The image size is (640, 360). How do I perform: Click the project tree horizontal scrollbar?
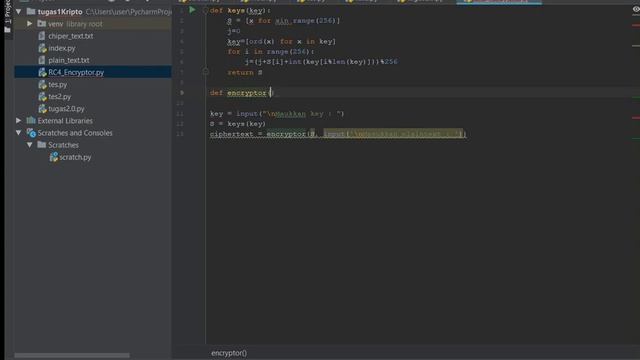(72, 356)
